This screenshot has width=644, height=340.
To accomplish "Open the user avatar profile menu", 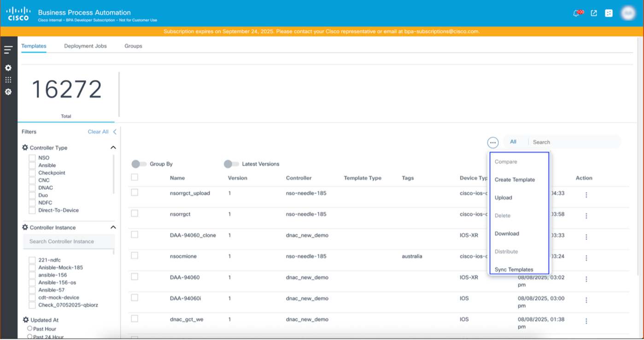I will tap(628, 13).
